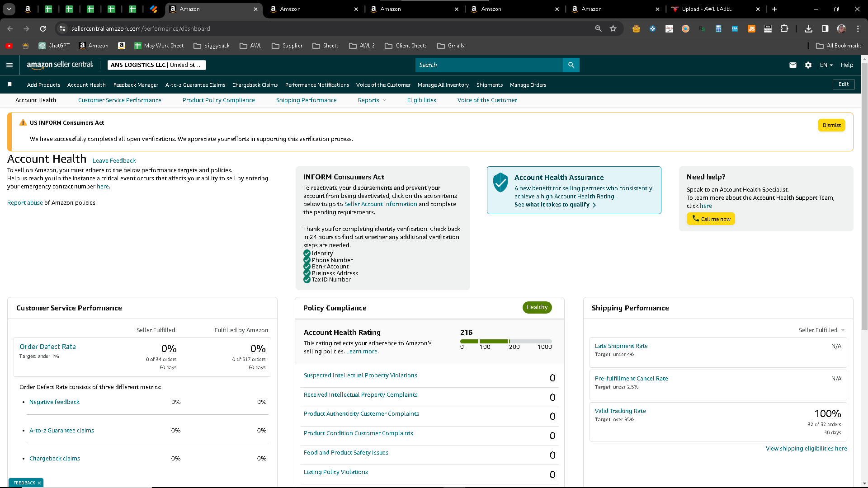Open the Help link in header
The image size is (868, 488).
click(x=847, y=65)
